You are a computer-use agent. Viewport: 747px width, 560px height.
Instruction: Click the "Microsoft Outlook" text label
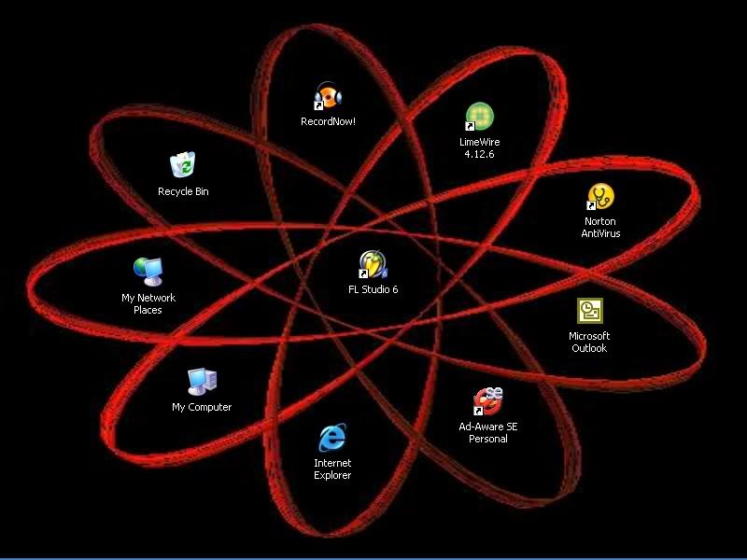point(589,342)
